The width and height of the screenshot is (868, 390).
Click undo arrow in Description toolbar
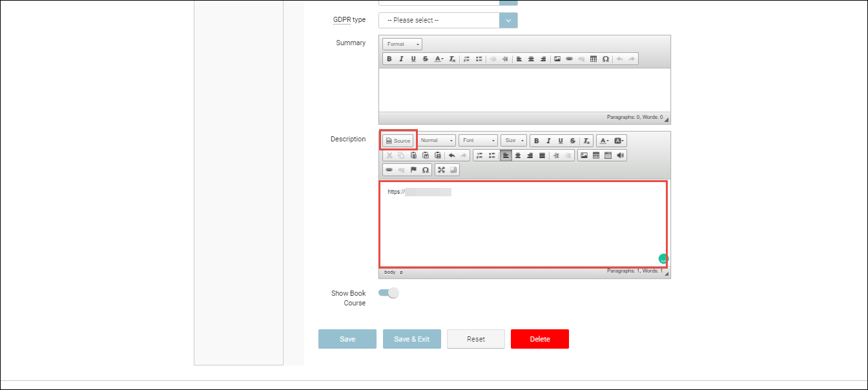tap(451, 156)
